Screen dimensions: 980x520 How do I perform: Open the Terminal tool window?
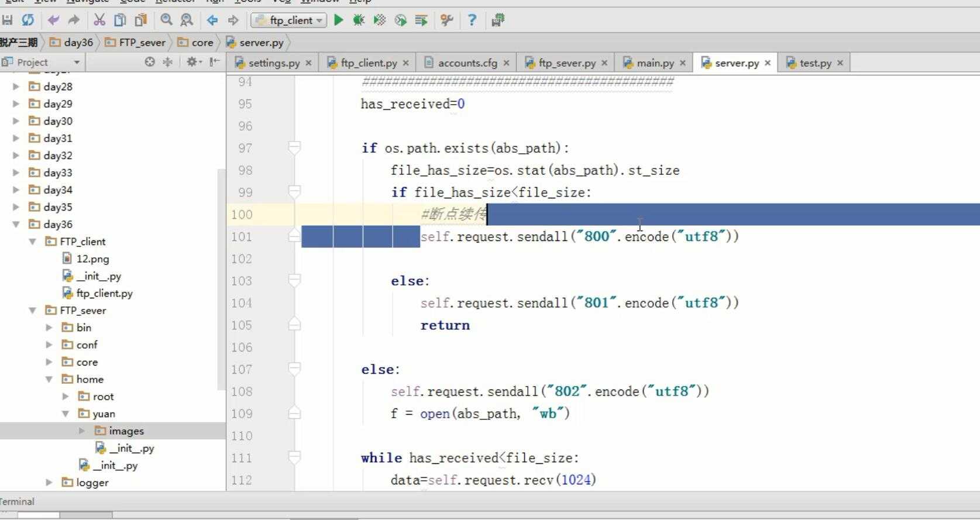18,501
